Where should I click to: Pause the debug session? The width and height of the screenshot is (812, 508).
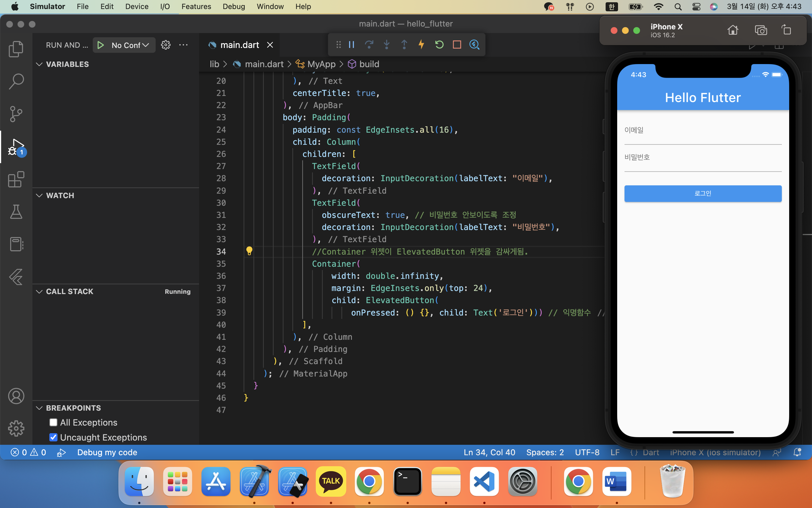(x=351, y=44)
